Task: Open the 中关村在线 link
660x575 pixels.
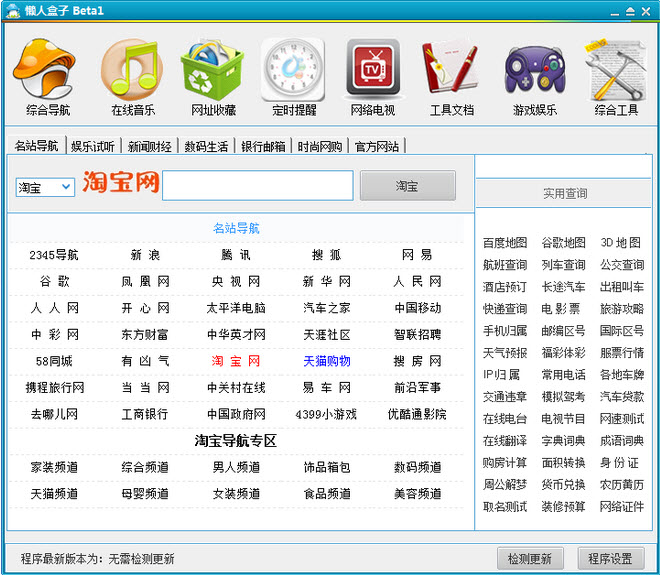Action: pos(236,387)
